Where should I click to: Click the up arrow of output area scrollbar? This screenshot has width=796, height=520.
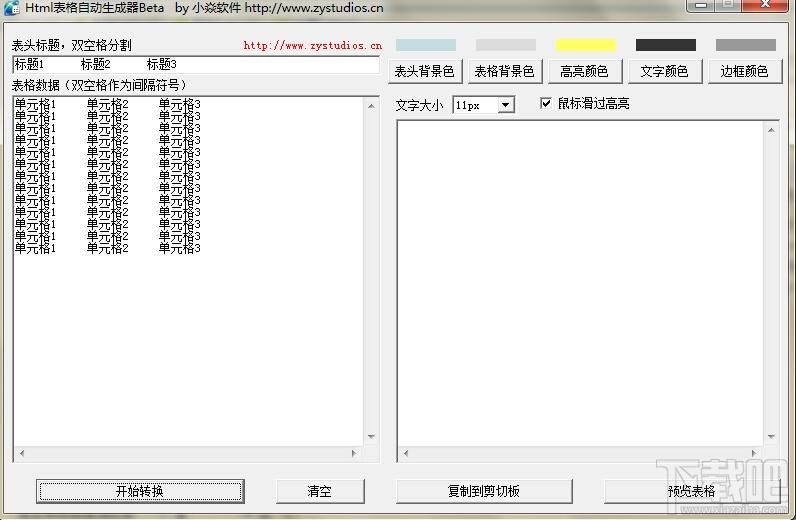coord(771,131)
